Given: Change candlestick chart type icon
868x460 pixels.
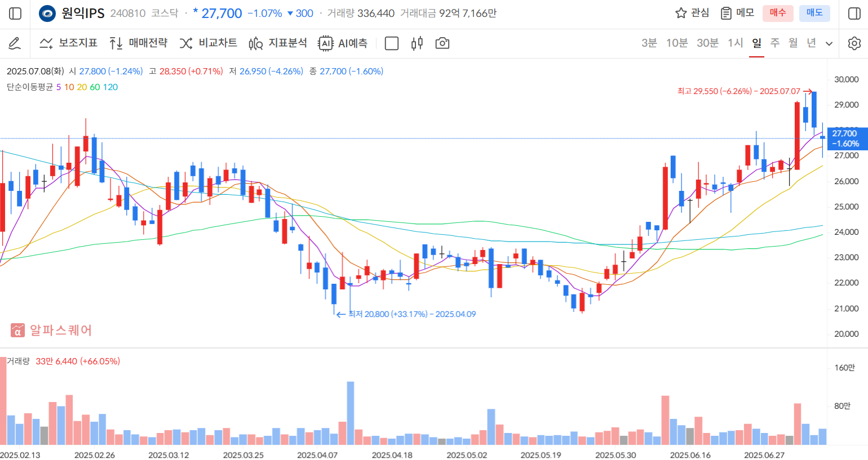Looking at the screenshot, I should 417,43.
